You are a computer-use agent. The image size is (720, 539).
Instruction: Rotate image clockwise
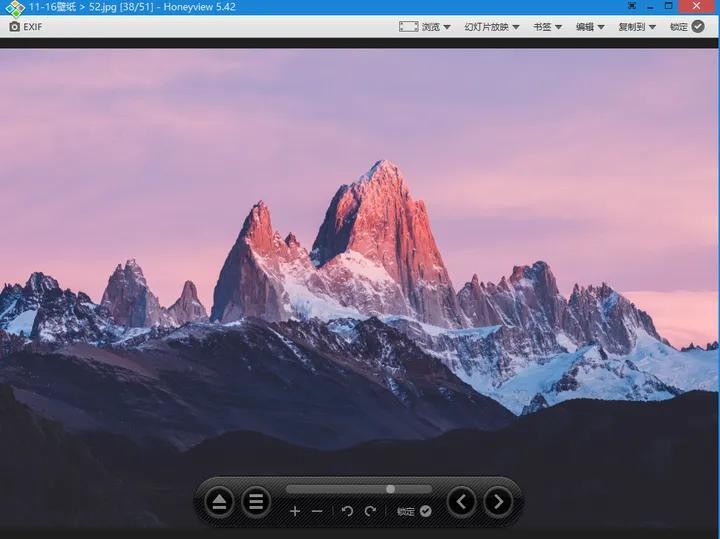point(370,511)
